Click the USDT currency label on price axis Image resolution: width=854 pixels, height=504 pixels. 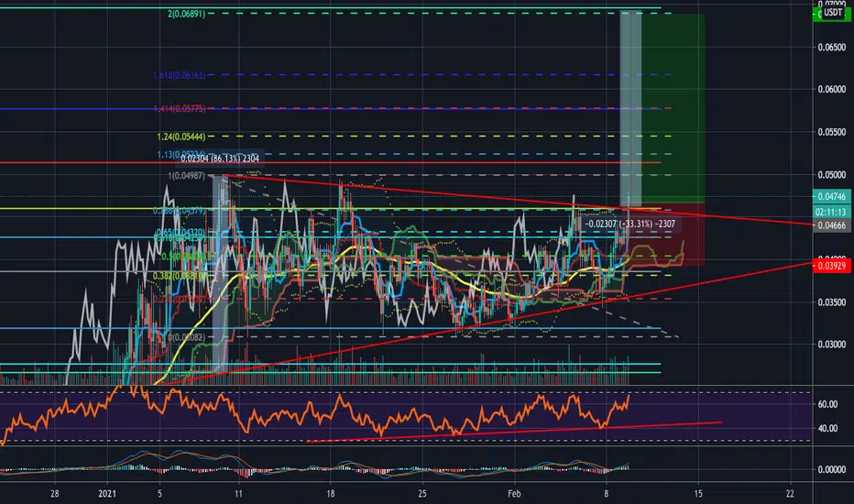[832, 12]
